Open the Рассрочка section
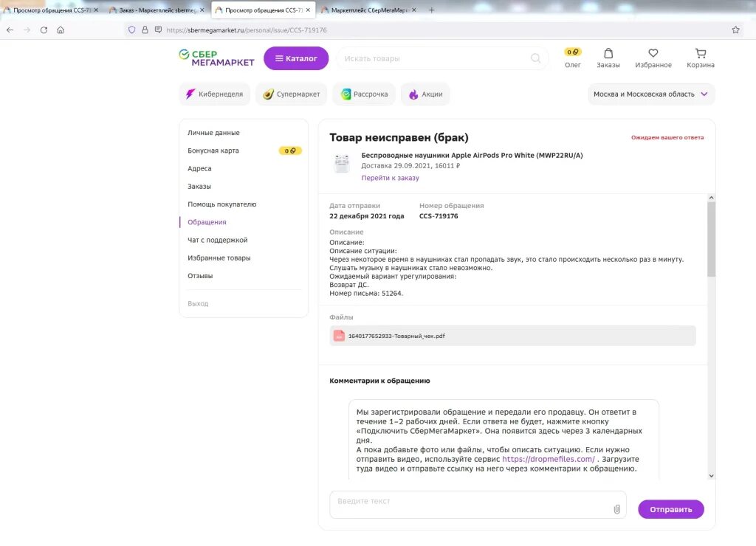756x546 pixels. [364, 94]
